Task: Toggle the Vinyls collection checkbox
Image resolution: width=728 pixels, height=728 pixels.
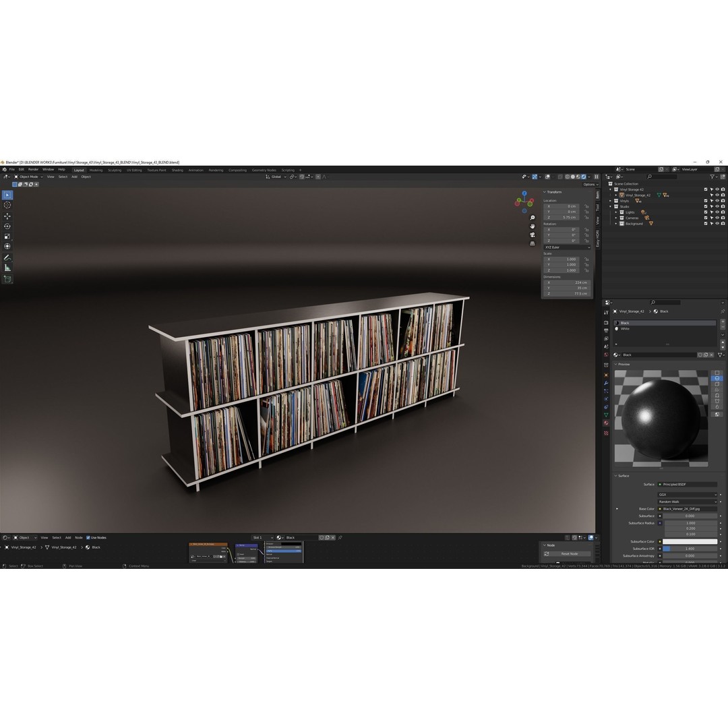Action: (706, 201)
